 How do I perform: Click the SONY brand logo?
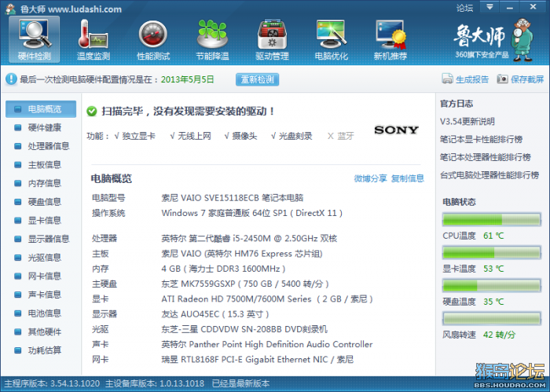(396, 130)
